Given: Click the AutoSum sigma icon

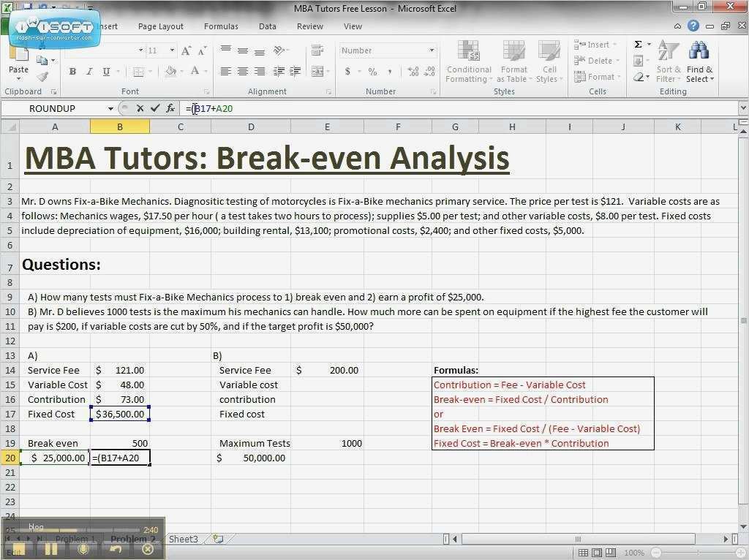Looking at the screenshot, I should pyautogui.click(x=638, y=45).
